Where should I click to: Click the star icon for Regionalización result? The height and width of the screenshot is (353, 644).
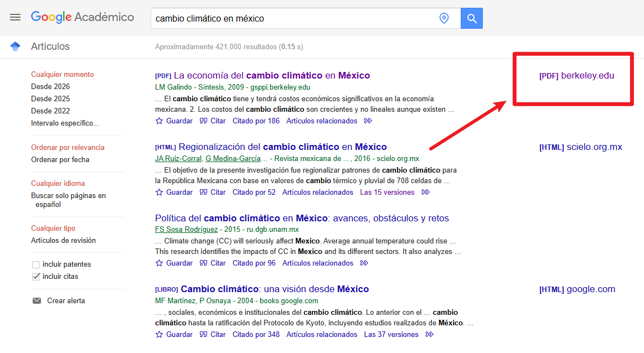[x=159, y=192]
